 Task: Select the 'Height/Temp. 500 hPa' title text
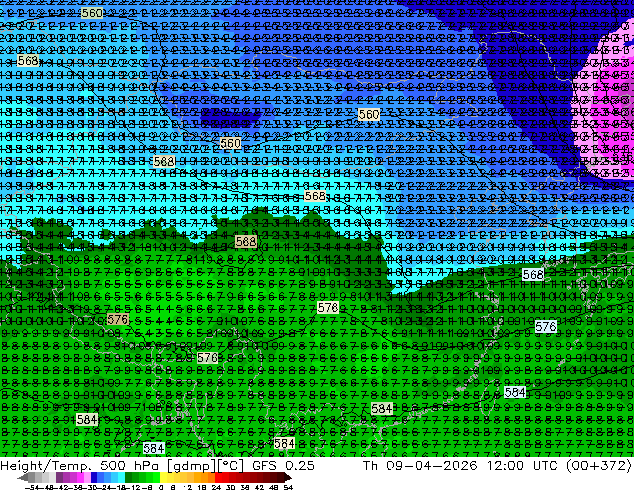(80, 465)
